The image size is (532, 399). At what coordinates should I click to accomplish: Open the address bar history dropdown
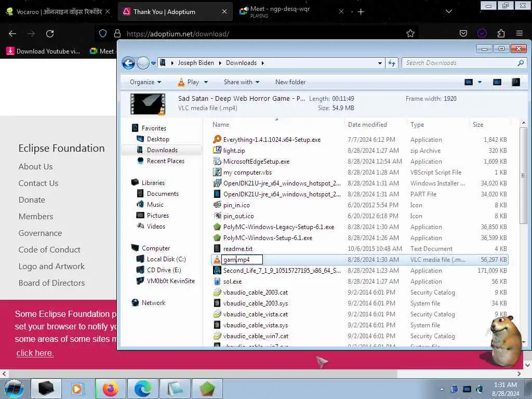[380, 63]
